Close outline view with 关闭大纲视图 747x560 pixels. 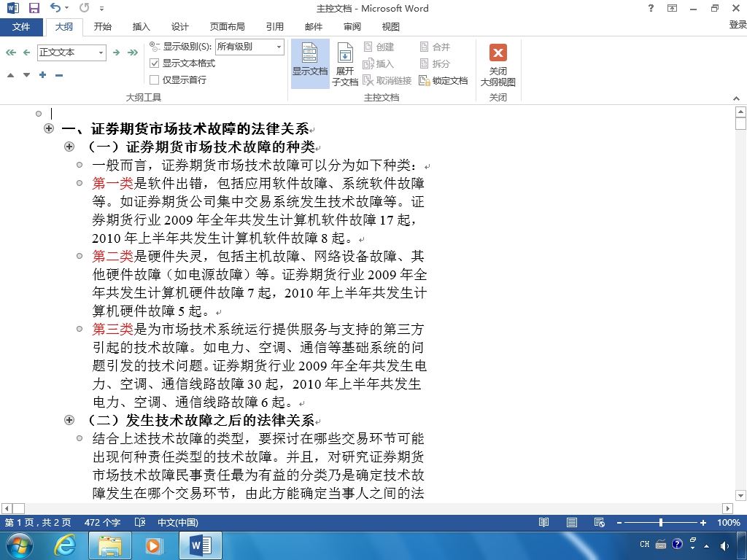tap(498, 65)
